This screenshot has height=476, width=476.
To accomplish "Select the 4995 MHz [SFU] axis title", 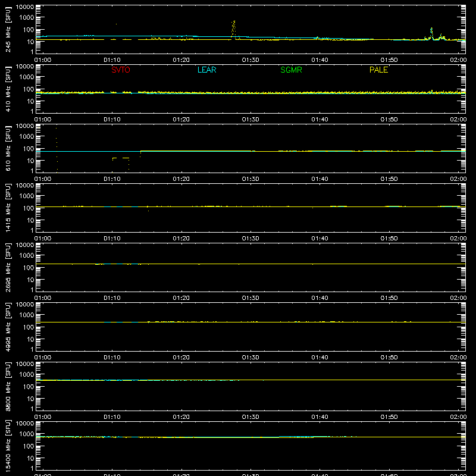I will 8,327.
